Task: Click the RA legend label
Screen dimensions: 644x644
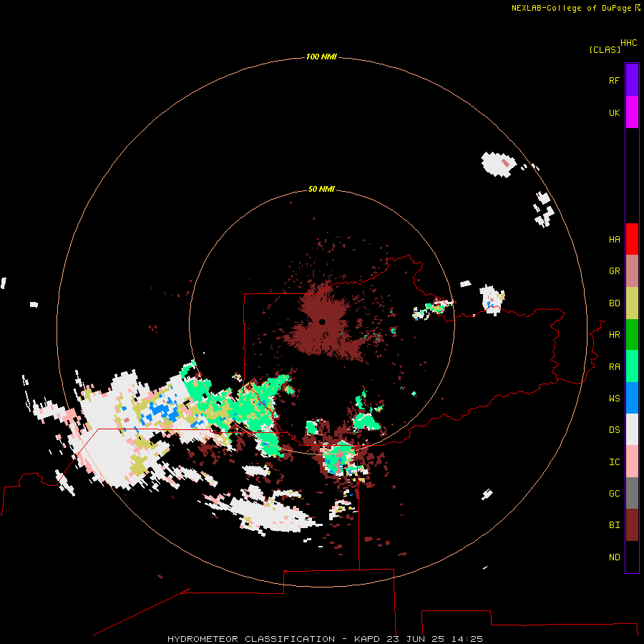Action: point(614,367)
